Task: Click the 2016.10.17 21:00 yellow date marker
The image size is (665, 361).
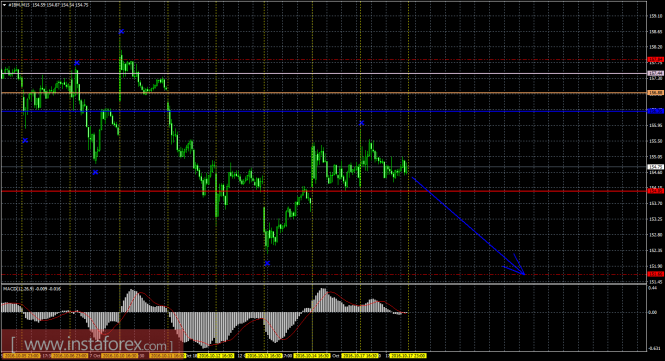Action: [408, 356]
